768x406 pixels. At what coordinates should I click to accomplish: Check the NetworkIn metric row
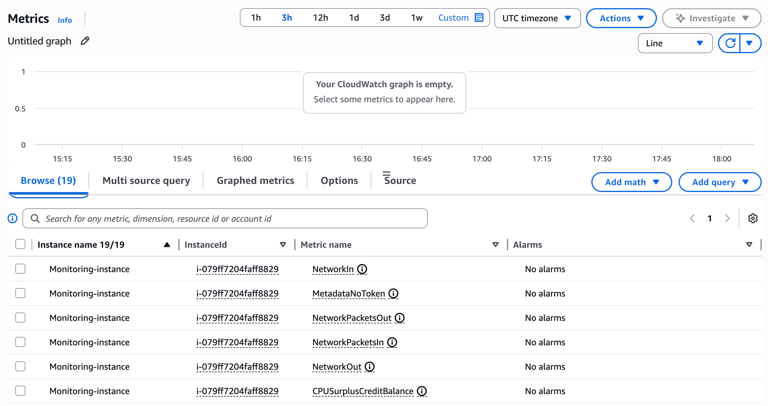click(20, 269)
